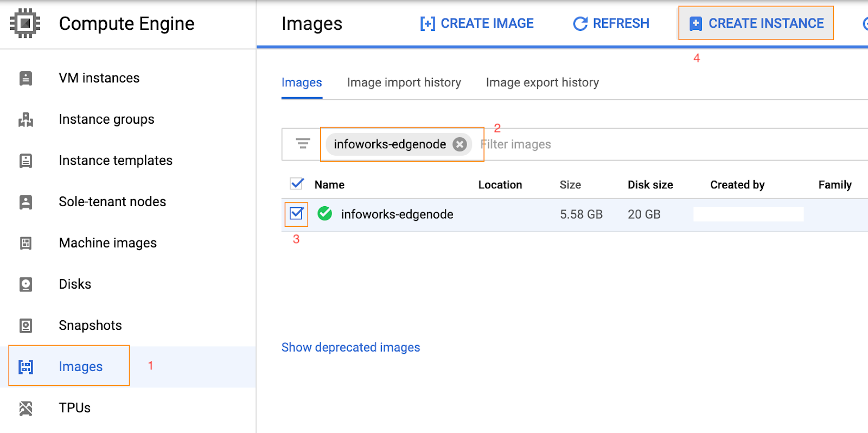
Task: Click the green status check icon
Action: pos(325,214)
